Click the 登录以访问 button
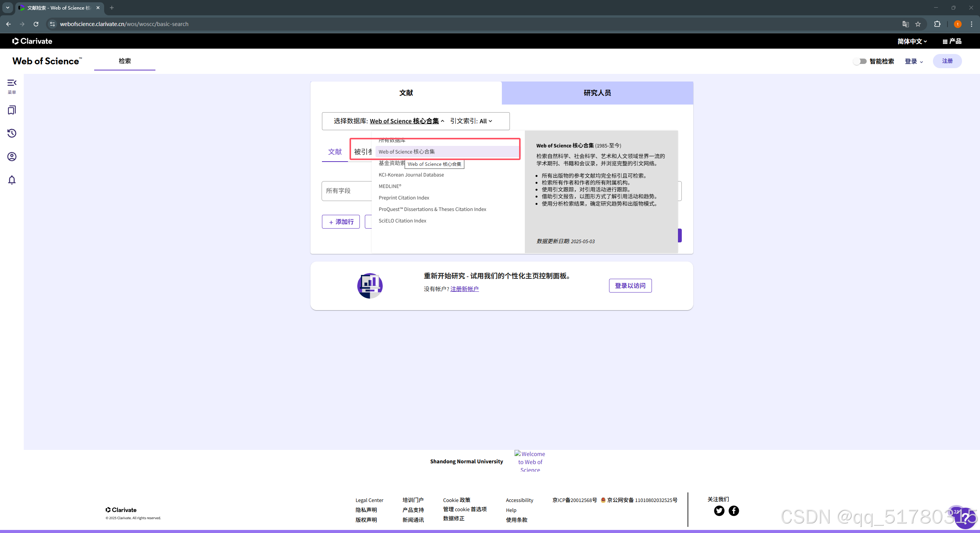 pyautogui.click(x=630, y=286)
